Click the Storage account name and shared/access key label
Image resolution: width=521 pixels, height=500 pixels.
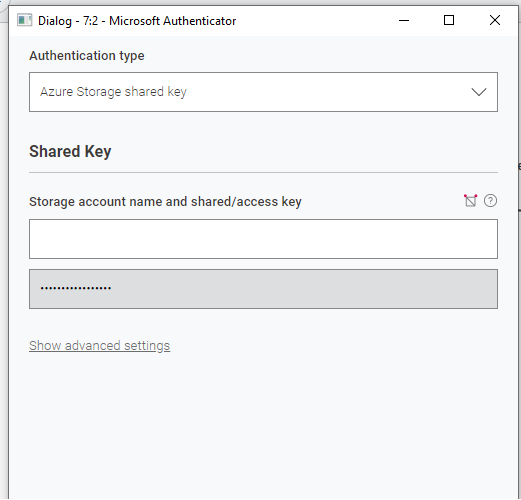(165, 202)
